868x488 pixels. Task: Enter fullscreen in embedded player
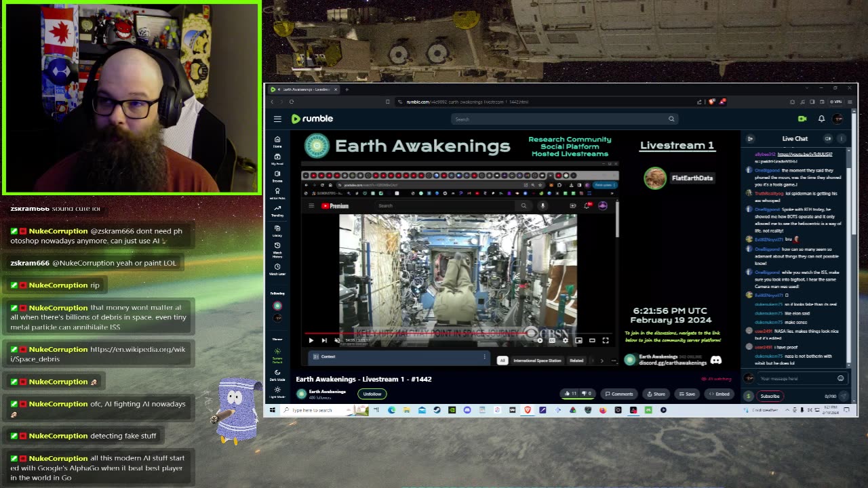pyautogui.click(x=606, y=340)
